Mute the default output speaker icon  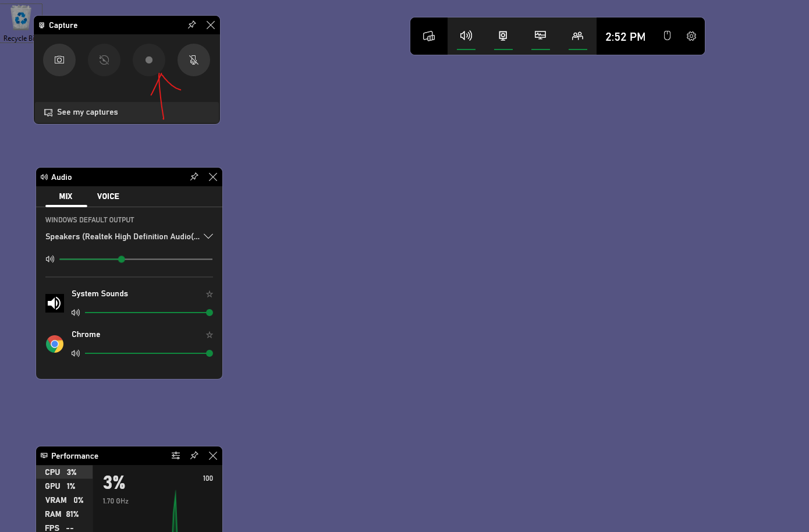(50, 259)
